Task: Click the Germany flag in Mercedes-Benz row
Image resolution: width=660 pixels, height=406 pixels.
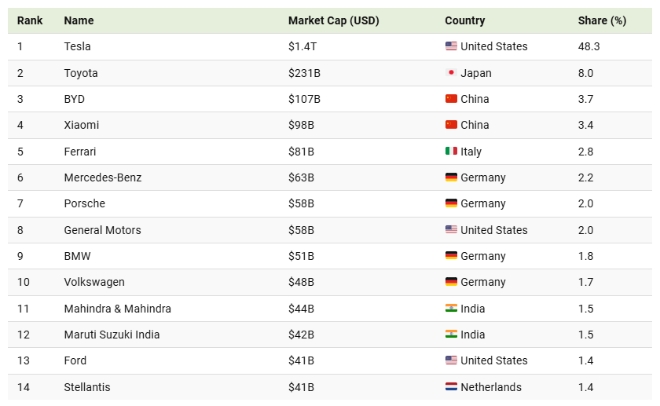Action: [x=451, y=178]
